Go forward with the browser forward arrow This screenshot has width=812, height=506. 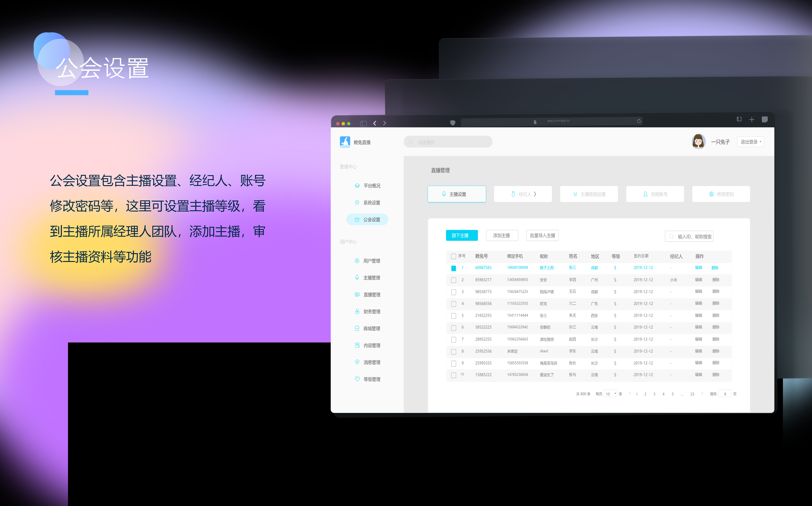(384, 123)
